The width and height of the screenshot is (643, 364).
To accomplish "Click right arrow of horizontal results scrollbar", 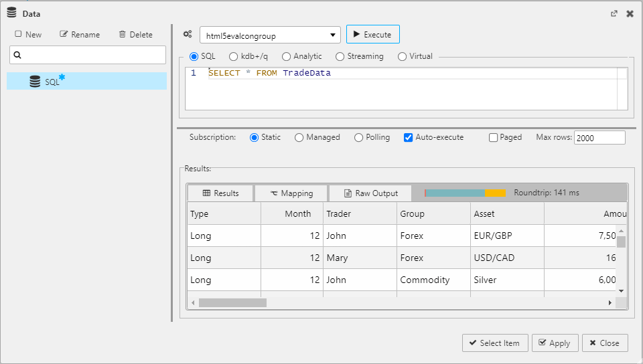I will 610,303.
